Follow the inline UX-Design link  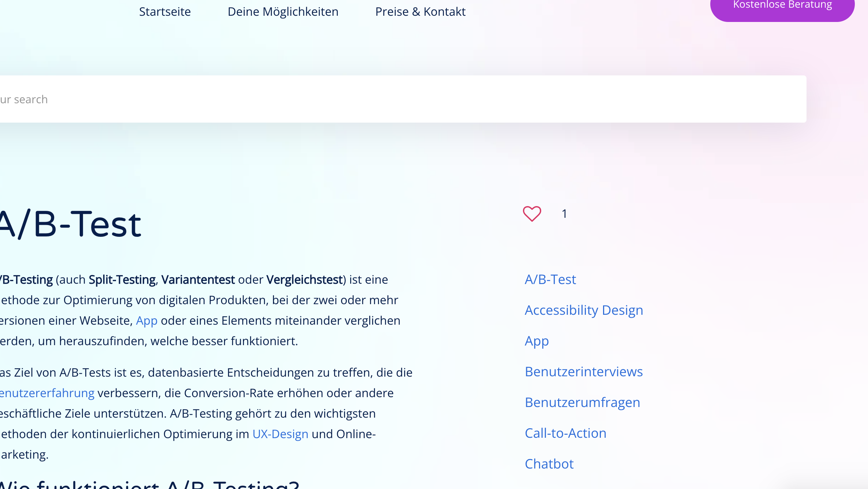coord(280,434)
